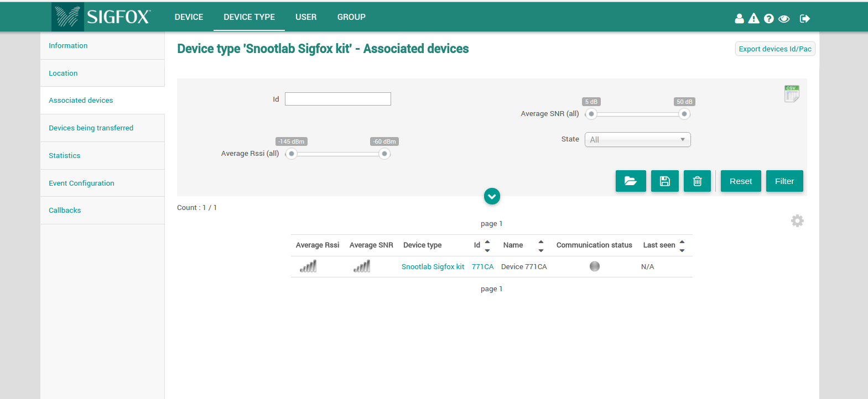This screenshot has width=868, height=399.
Task: Click the Filter button
Action: 784,181
